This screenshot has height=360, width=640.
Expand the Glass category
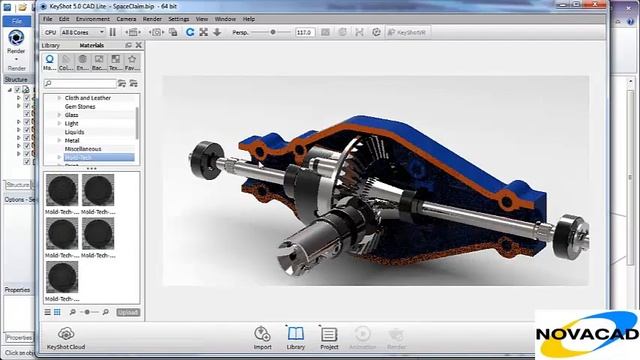(59, 115)
